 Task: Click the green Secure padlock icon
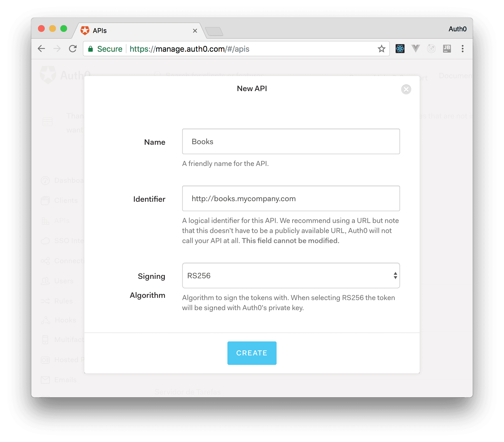pos(90,49)
